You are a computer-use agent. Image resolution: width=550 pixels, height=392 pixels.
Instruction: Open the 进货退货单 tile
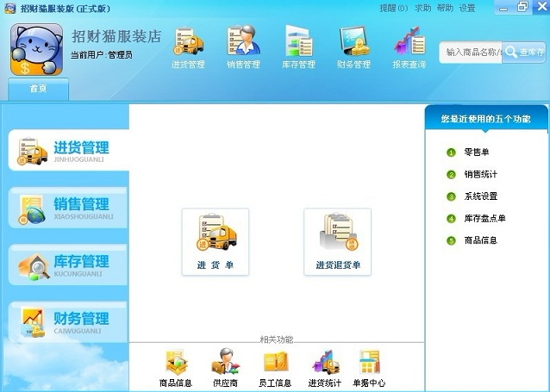(x=337, y=242)
